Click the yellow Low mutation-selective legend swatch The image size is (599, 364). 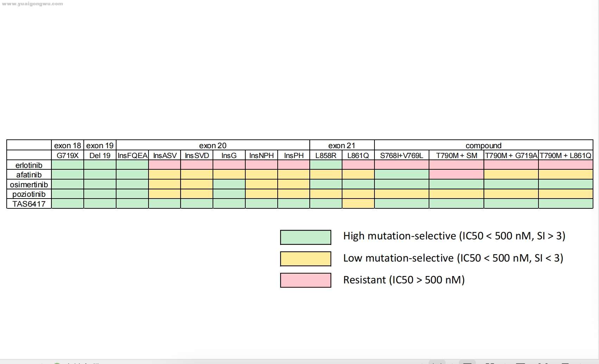pos(305,259)
